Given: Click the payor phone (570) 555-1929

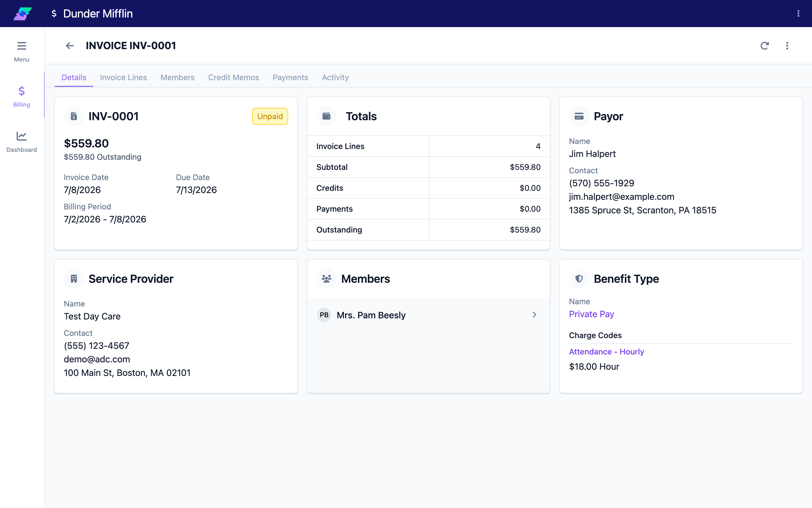Looking at the screenshot, I should [x=602, y=183].
